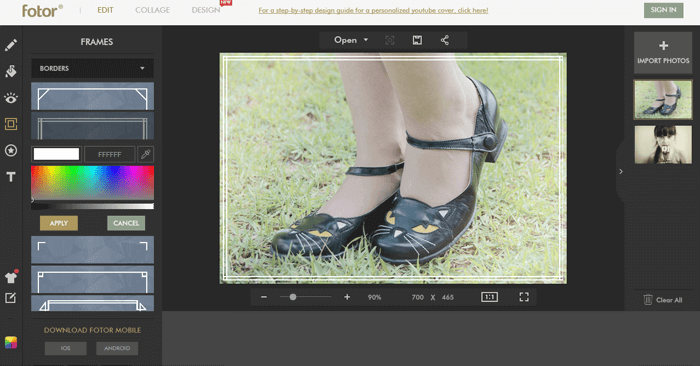Image resolution: width=700 pixels, height=366 pixels.
Task: Zoom in with the plus icon
Action: tap(347, 297)
